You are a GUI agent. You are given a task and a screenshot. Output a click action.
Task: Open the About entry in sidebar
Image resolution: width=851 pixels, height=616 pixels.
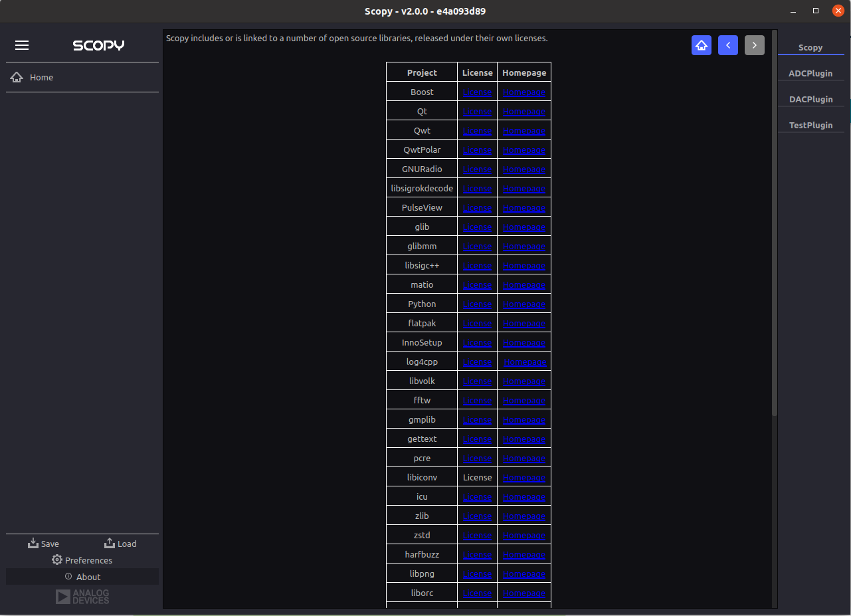tap(82, 577)
